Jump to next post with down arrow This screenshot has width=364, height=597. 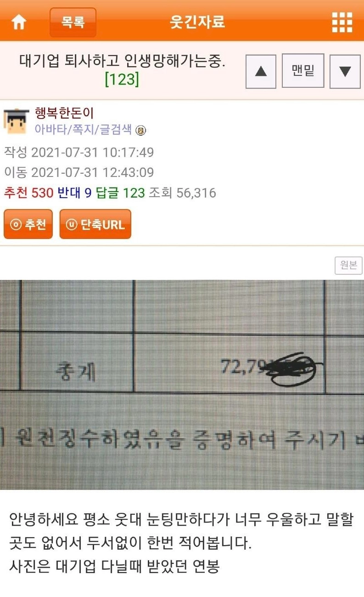[345, 71]
